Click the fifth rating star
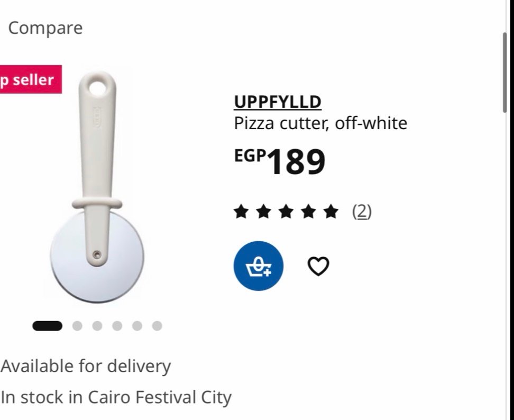The height and width of the screenshot is (420, 514). (331, 212)
